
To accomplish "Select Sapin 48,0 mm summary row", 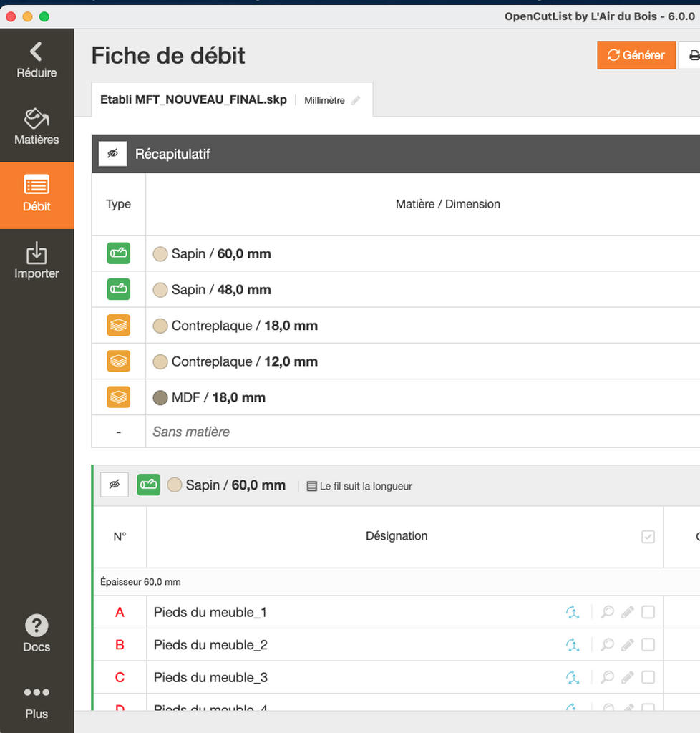I will coord(396,289).
